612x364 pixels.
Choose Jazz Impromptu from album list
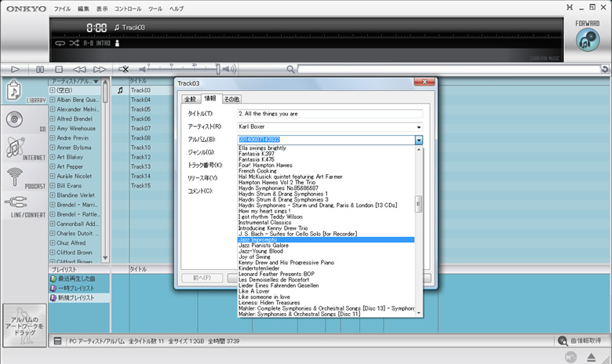coord(326,240)
